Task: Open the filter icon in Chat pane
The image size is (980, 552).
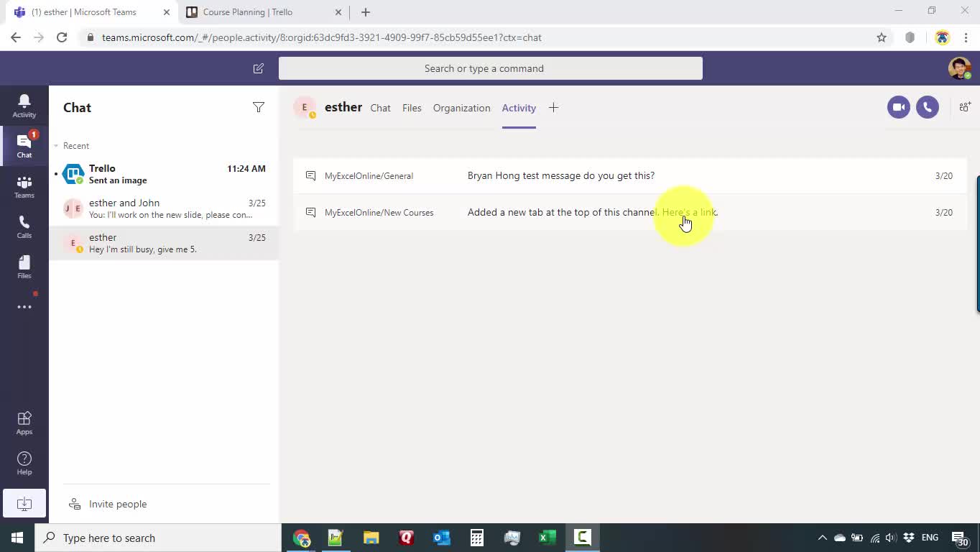Action: pyautogui.click(x=258, y=107)
